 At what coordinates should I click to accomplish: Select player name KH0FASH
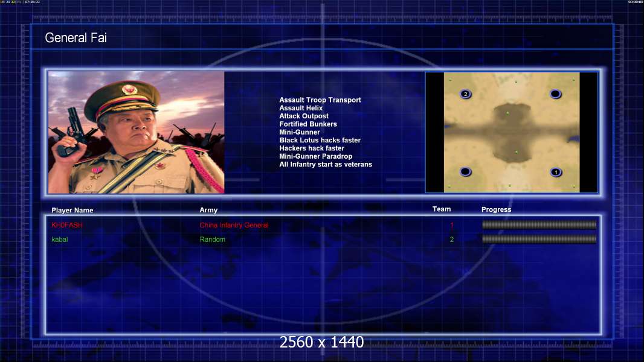[x=67, y=225]
